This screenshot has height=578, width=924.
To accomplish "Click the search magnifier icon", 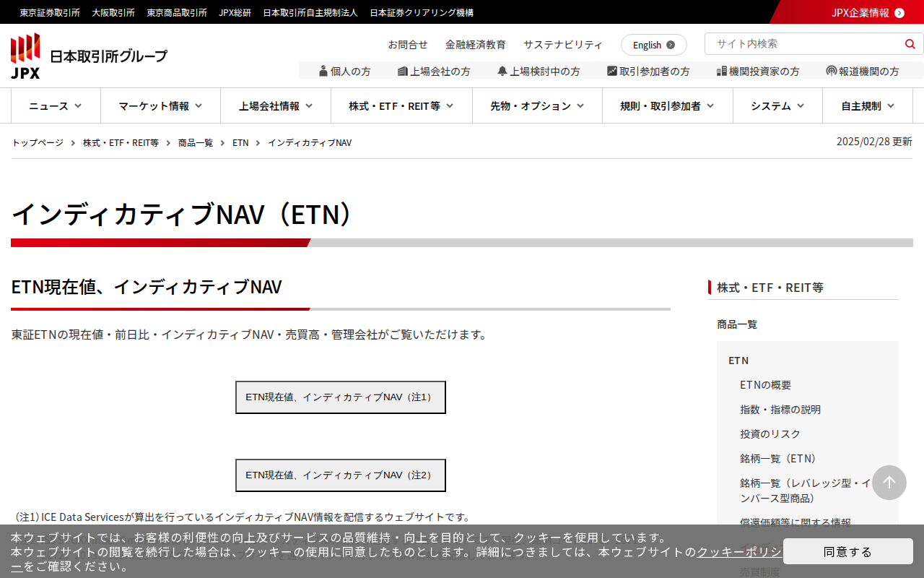I will [910, 44].
